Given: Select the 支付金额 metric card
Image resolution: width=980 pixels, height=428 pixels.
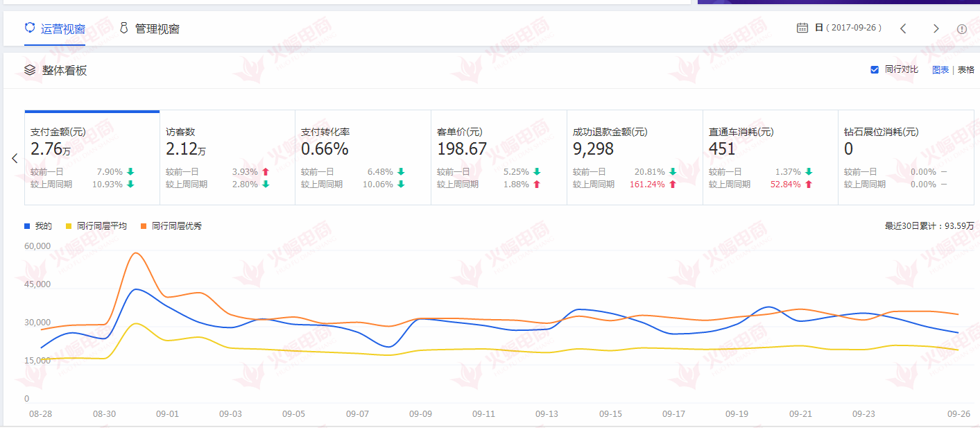Looking at the screenshot, I should click(x=92, y=157).
